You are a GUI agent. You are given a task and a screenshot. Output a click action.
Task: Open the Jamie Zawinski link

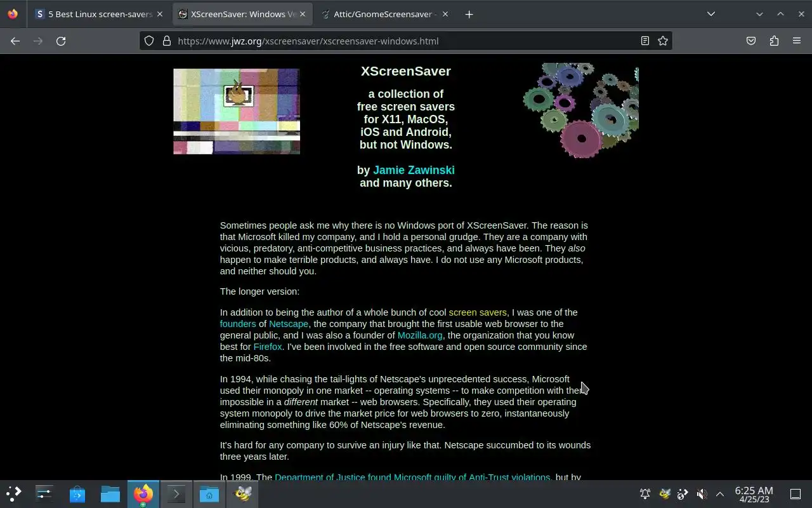(x=414, y=170)
